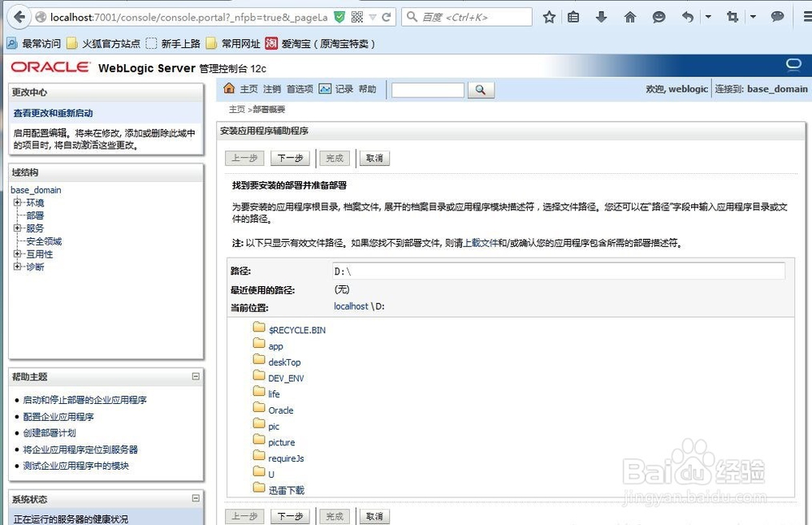Select 安全领域 in domain tree
This screenshot has width=812, height=525.
tap(44, 241)
